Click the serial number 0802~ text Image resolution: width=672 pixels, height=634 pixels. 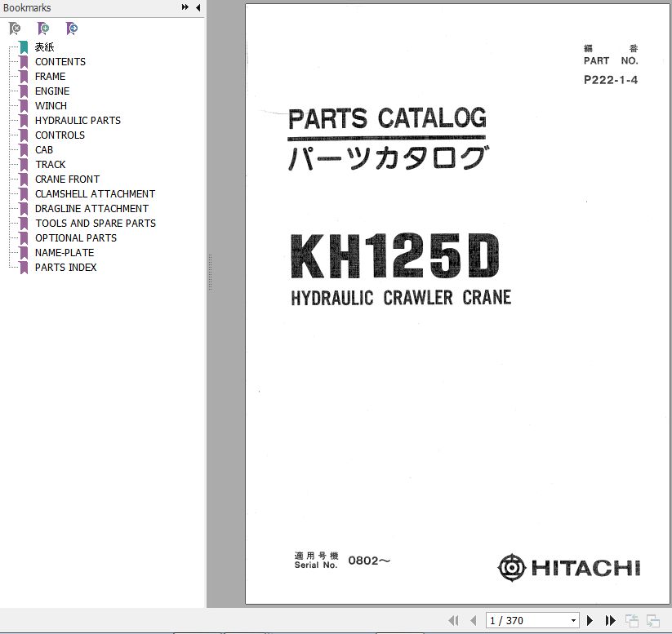(369, 561)
